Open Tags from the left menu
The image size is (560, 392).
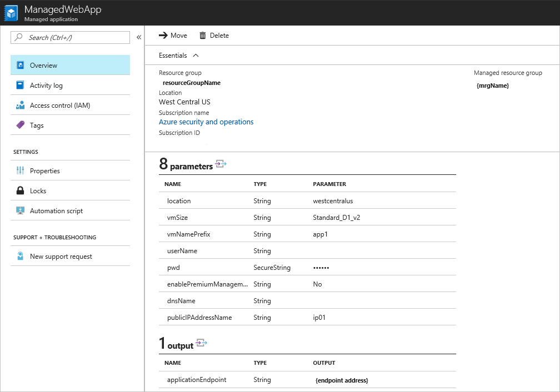[37, 125]
